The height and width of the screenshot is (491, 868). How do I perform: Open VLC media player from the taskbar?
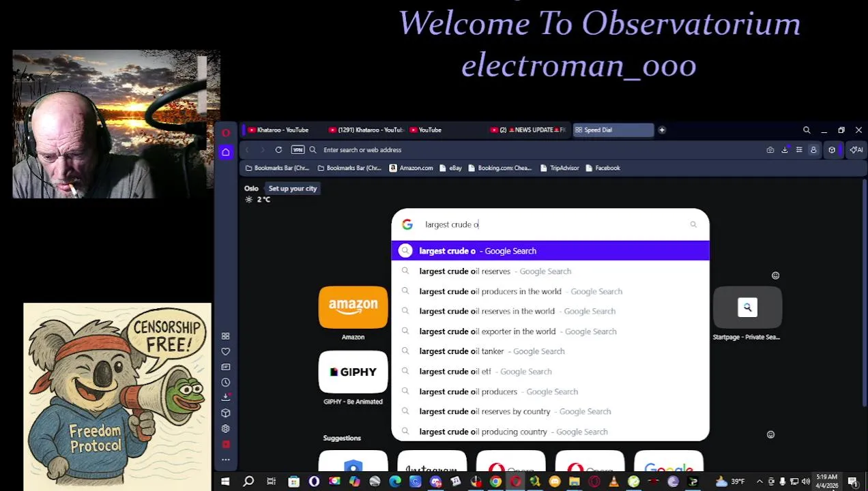[613, 482]
